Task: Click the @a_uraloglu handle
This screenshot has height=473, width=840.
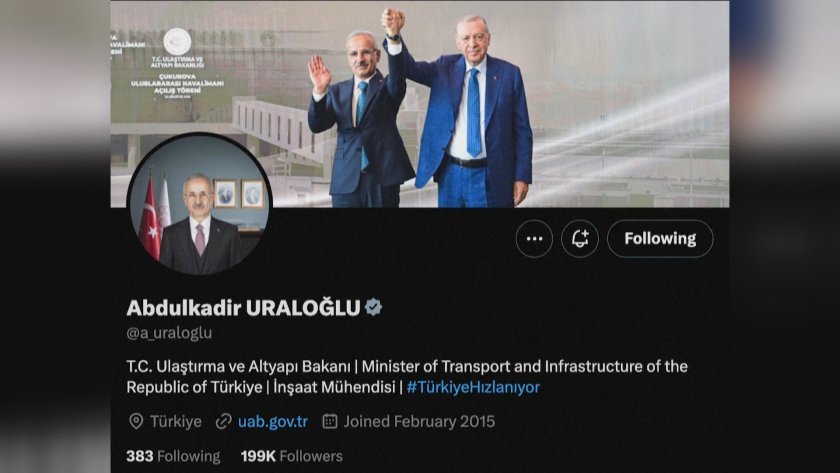Action: [169, 333]
